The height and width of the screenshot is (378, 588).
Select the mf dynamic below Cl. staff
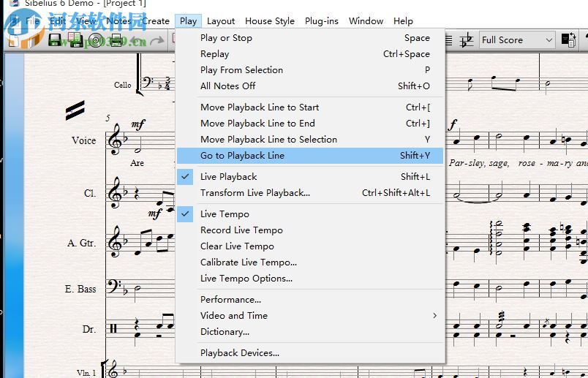[x=154, y=213]
